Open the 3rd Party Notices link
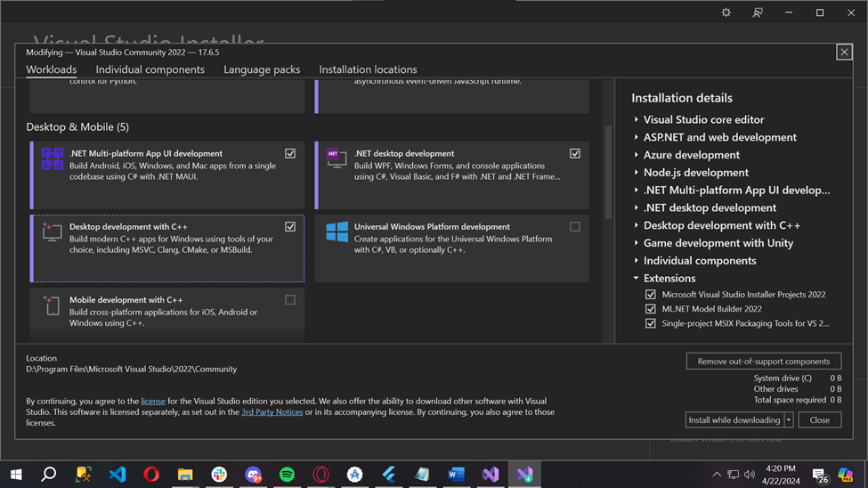Viewport: 868px width, 488px height. pos(272,412)
